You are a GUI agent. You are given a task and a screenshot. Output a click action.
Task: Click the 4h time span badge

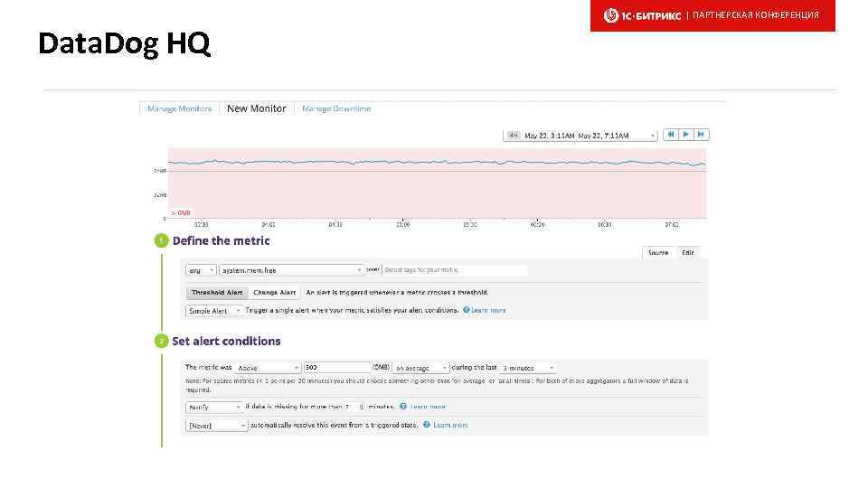click(513, 135)
